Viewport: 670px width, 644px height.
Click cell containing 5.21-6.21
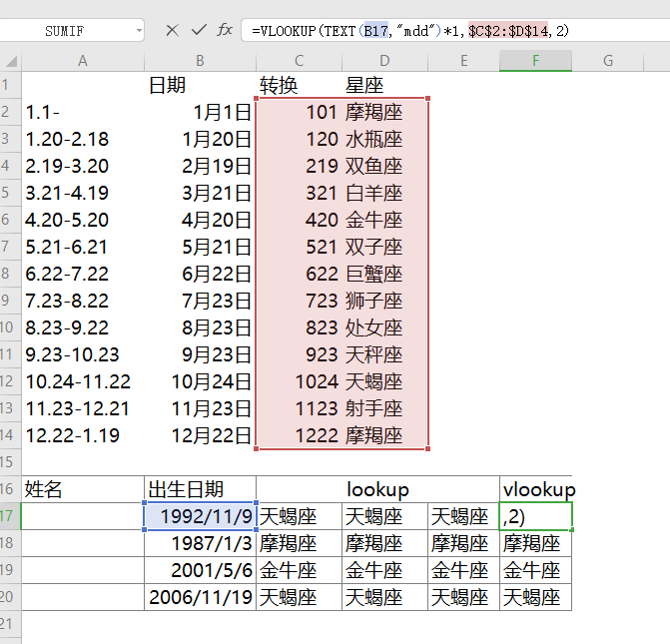click(x=83, y=247)
